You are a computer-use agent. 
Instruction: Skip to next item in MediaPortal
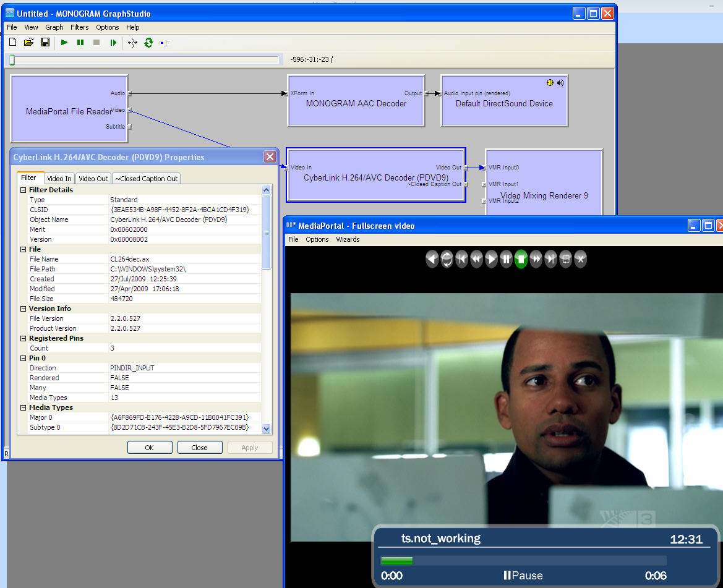coord(550,259)
